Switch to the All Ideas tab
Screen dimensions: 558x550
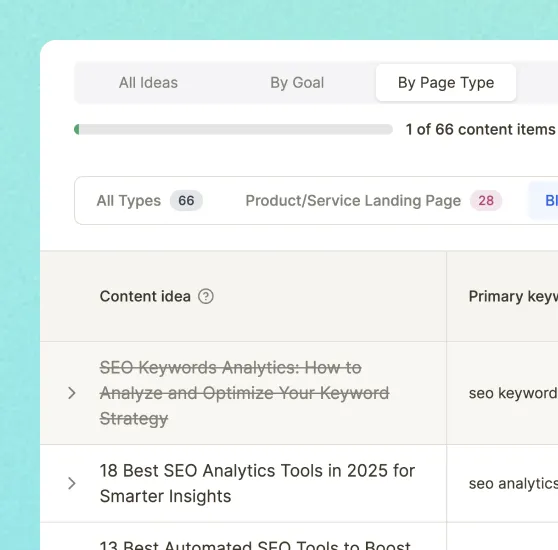148,83
